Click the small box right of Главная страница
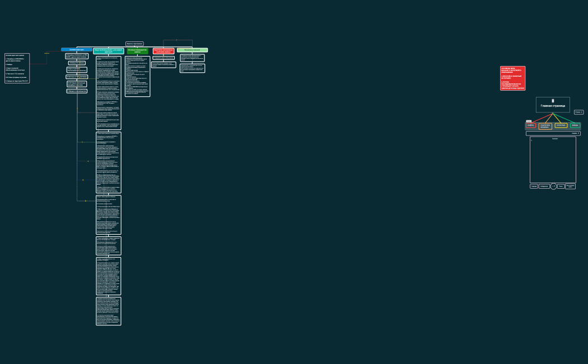 578,112
